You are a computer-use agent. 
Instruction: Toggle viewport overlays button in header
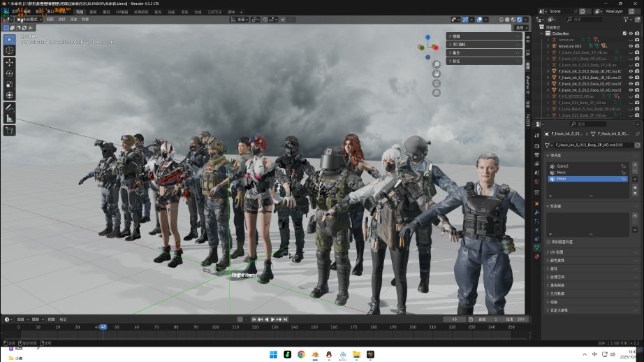[x=479, y=20]
